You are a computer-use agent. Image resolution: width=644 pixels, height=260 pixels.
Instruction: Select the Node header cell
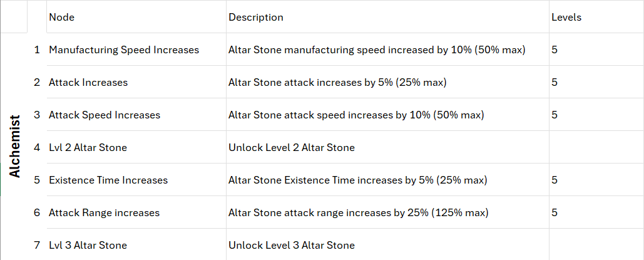pos(136,17)
